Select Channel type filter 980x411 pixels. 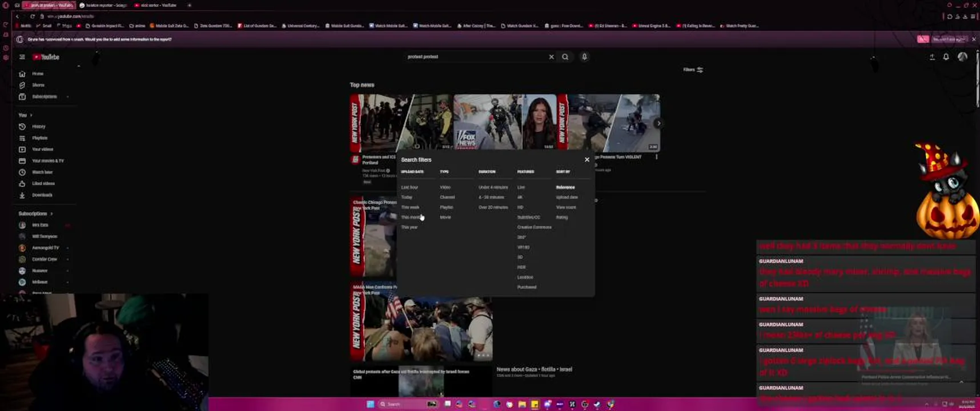tap(447, 198)
